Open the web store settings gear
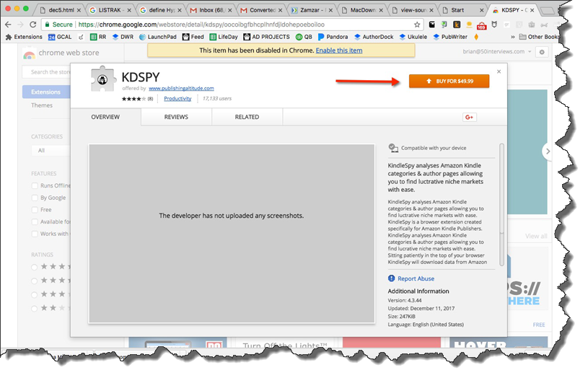The height and width of the screenshot is (378, 588). [542, 52]
